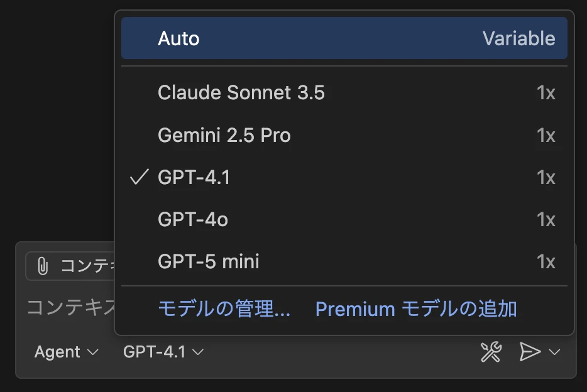The height and width of the screenshot is (392, 587).
Task: Click the 1x multiplier beside GPT-5 mini
Action: coord(546,261)
